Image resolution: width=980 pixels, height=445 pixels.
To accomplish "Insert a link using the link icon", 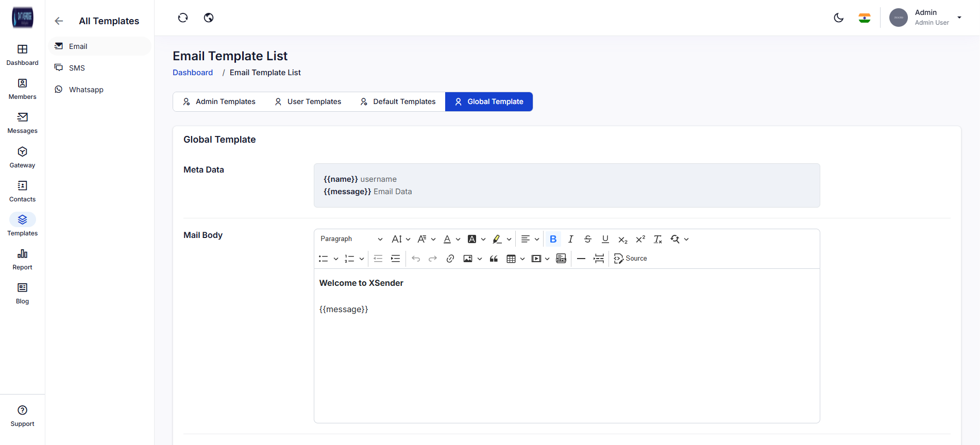I will 450,259.
